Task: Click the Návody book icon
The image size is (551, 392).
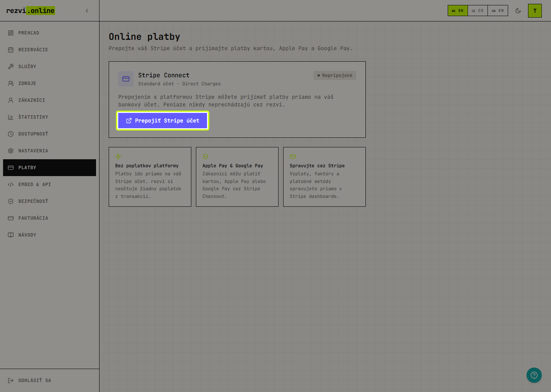Action: (x=11, y=235)
